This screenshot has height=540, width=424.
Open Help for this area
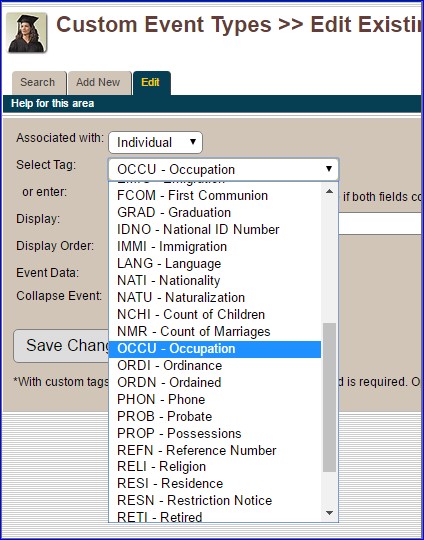tap(52, 103)
